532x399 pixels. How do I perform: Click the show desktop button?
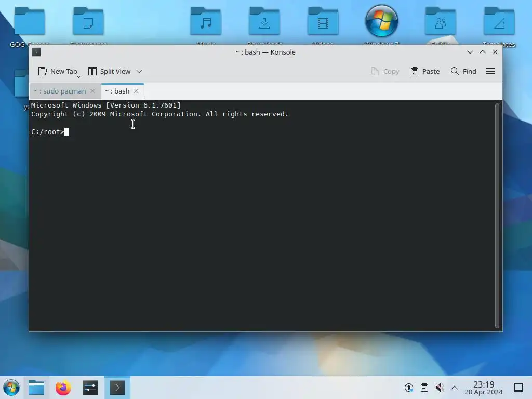click(518, 388)
